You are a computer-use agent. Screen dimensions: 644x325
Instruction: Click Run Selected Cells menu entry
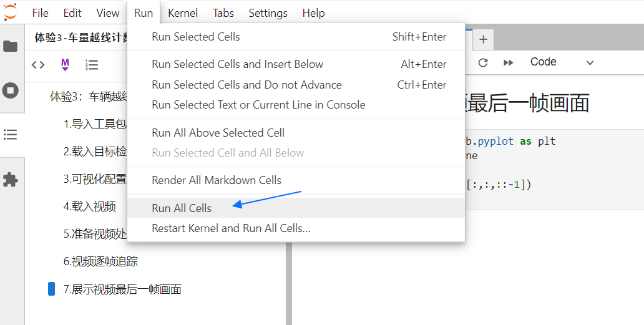196,37
